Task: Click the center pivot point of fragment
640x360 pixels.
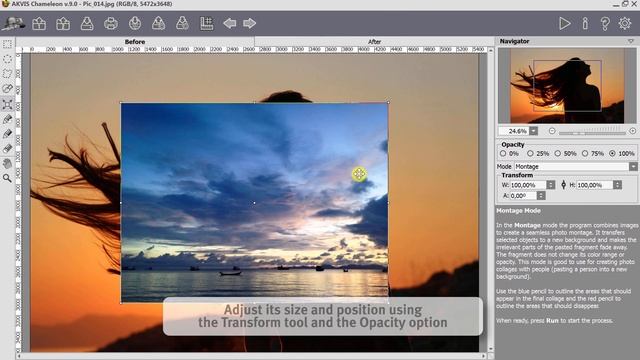Action: [x=254, y=202]
